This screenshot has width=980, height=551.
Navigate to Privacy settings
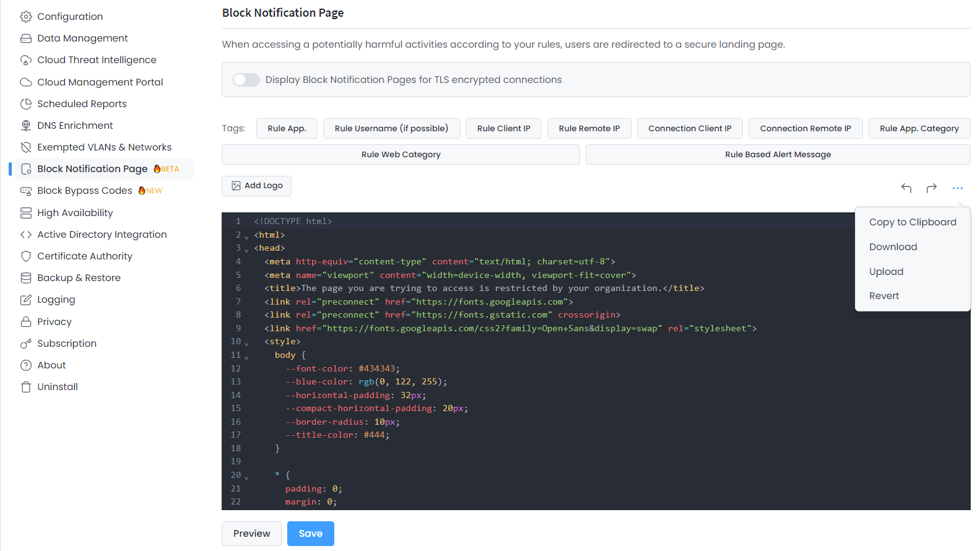(54, 322)
